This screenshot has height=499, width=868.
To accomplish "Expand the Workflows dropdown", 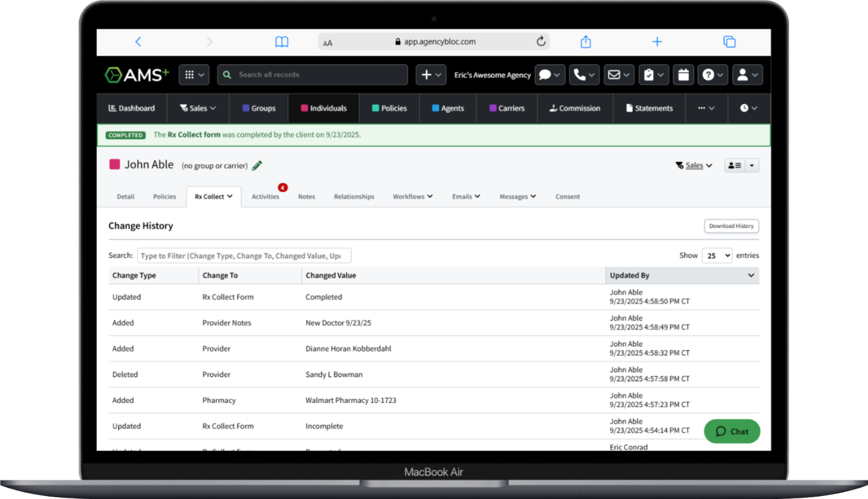I will 412,196.
